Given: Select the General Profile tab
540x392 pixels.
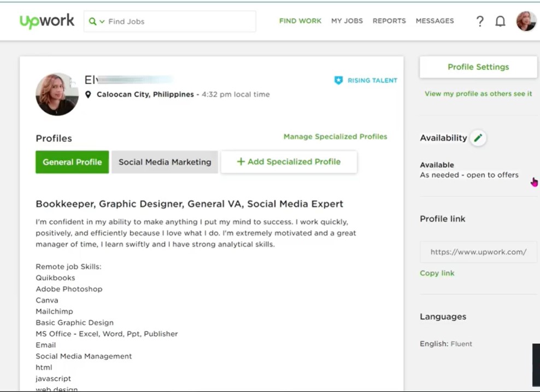Looking at the screenshot, I should coord(72,162).
